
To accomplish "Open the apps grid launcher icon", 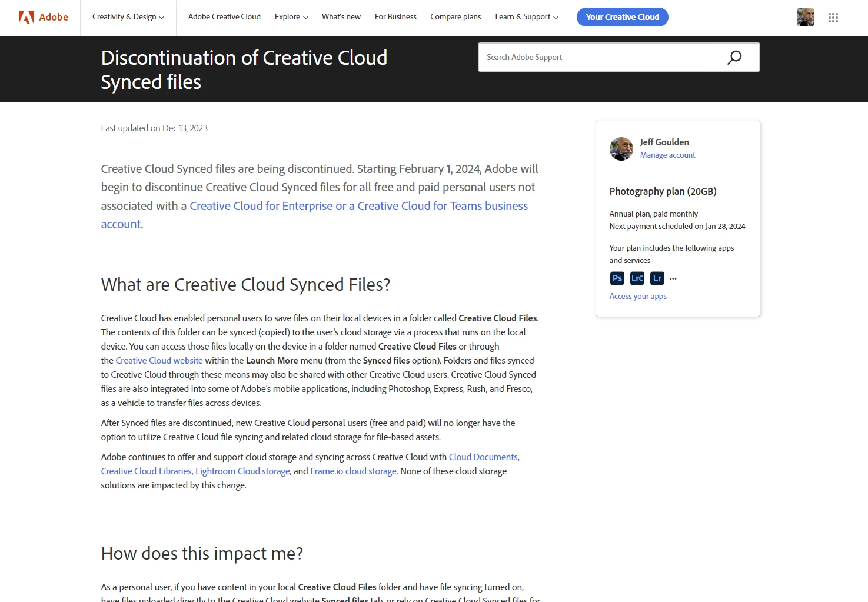I will 833,18.
